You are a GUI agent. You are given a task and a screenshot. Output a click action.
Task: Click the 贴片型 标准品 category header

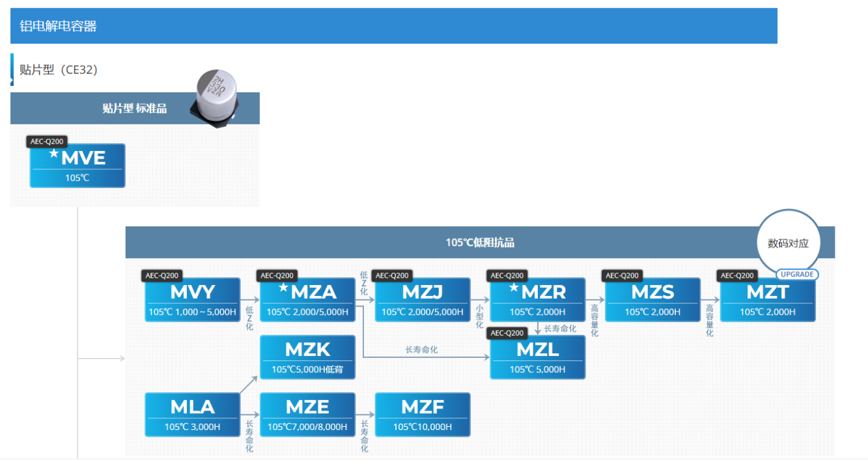coord(134,109)
